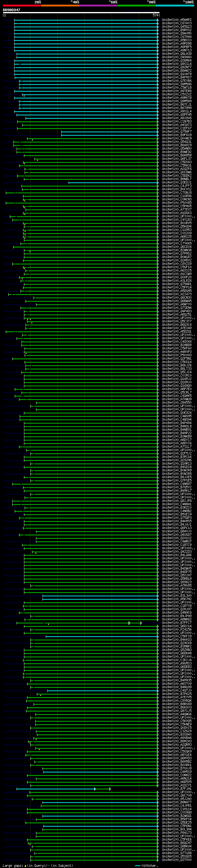Open hit UniRef100_Q45Q23

[177, 26]
